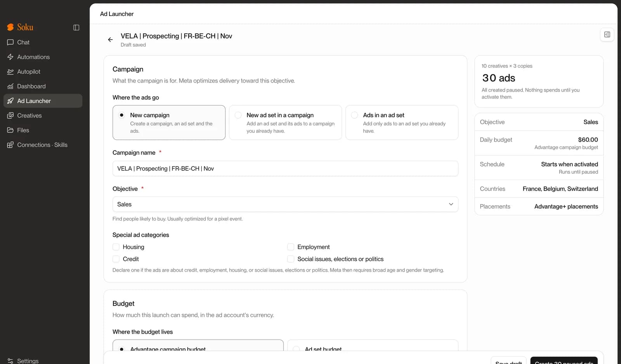The height and width of the screenshot is (364, 621).
Task: Click the Campaign name input field
Action: click(285, 168)
